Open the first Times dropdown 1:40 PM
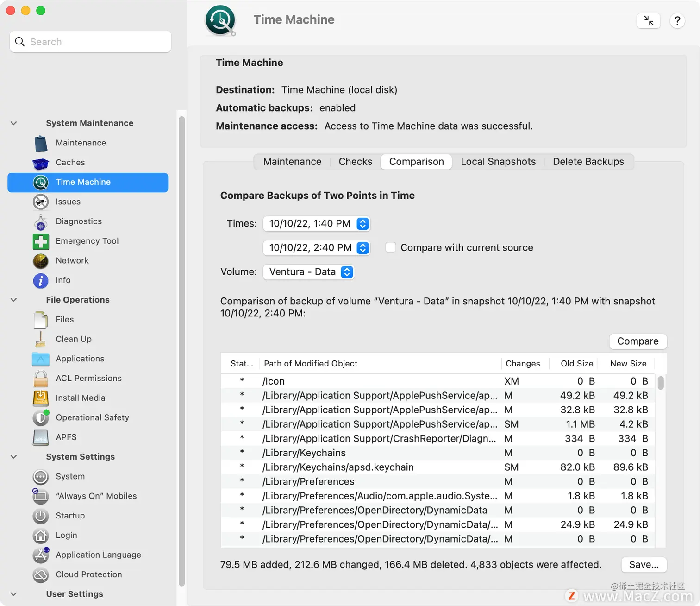The height and width of the screenshot is (606, 700). (317, 224)
